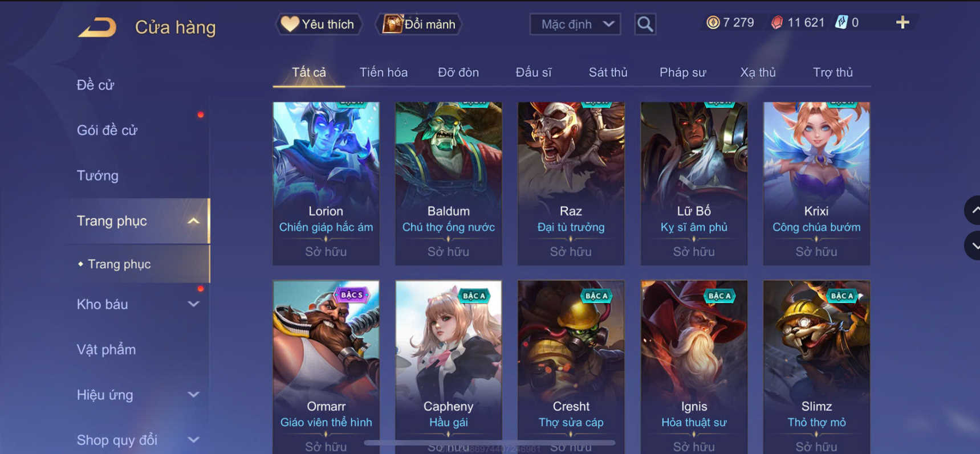This screenshot has height=454, width=980.
Task: Collapse the Trang phục sidebar section
Action: (193, 221)
